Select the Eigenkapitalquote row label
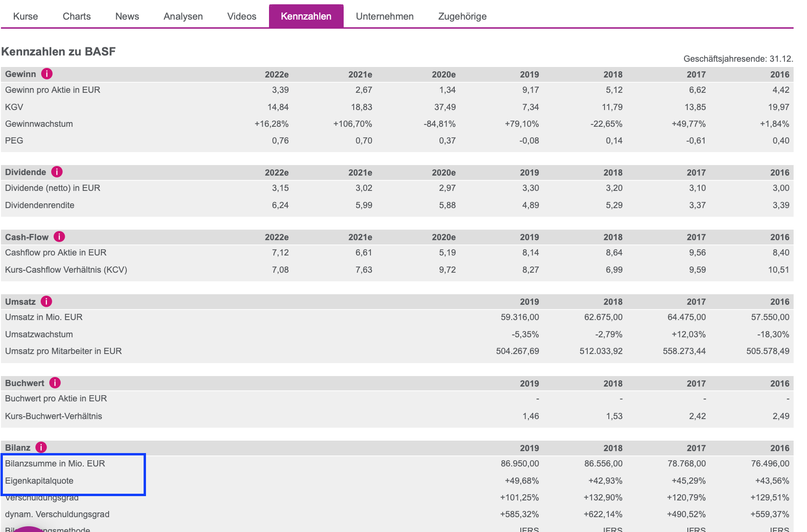This screenshot has height=532, width=807. 39,481
